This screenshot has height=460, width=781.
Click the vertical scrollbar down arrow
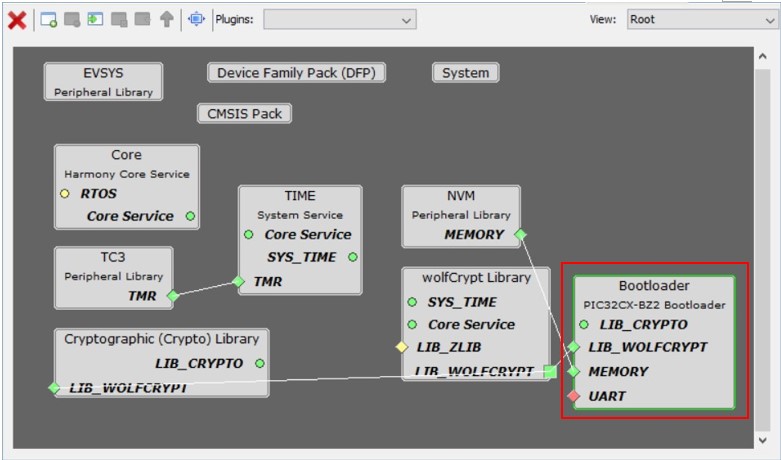(763, 440)
